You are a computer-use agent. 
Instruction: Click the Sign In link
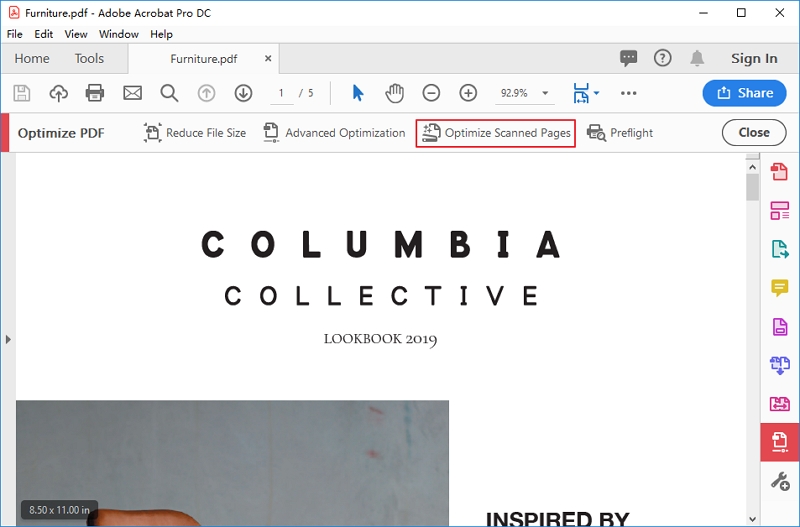tap(754, 59)
